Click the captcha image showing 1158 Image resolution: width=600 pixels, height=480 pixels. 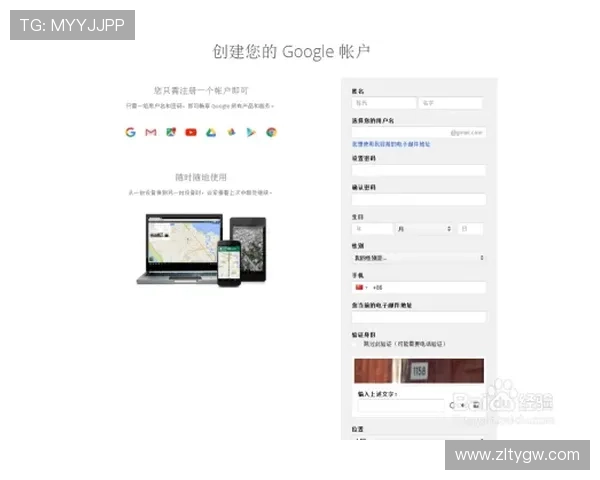(419, 371)
